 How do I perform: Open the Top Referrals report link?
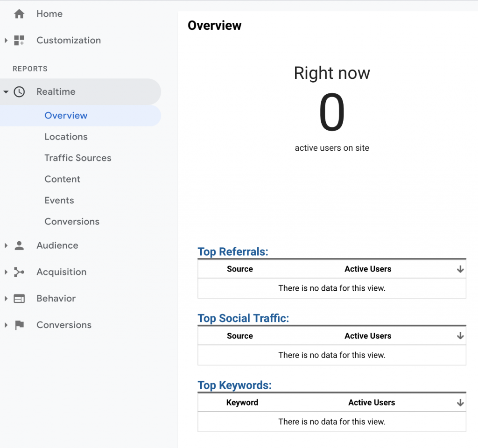pos(233,252)
